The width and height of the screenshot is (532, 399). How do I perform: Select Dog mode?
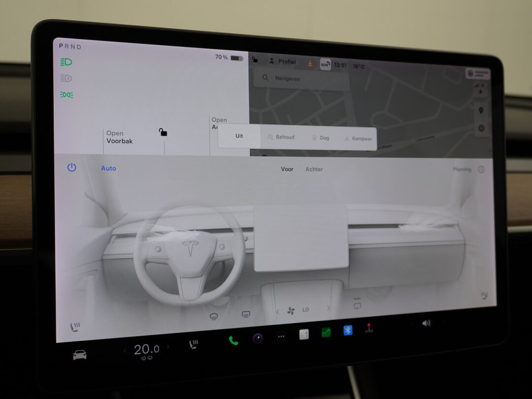click(320, 138)
